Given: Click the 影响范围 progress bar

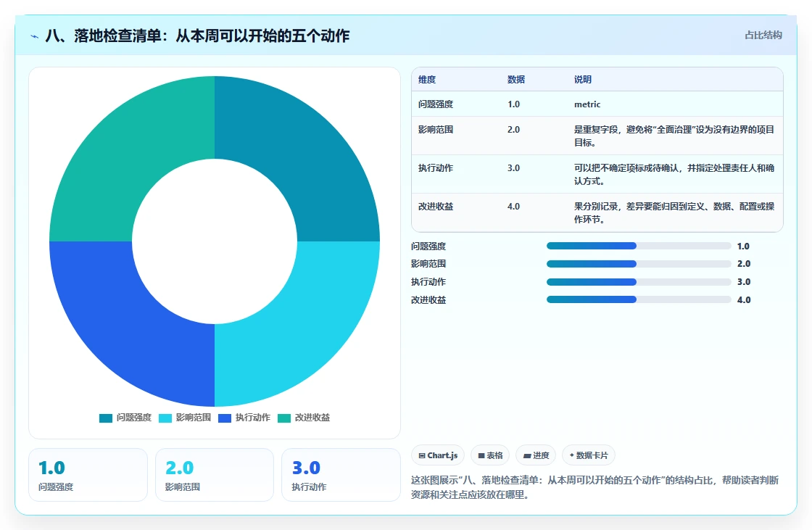Looking at the screenshot, I should [x=639, y=264].
